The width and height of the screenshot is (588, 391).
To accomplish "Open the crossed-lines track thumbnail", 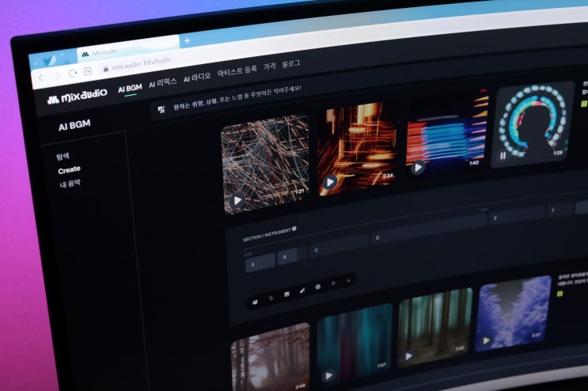I will click(x=265, y=165).
